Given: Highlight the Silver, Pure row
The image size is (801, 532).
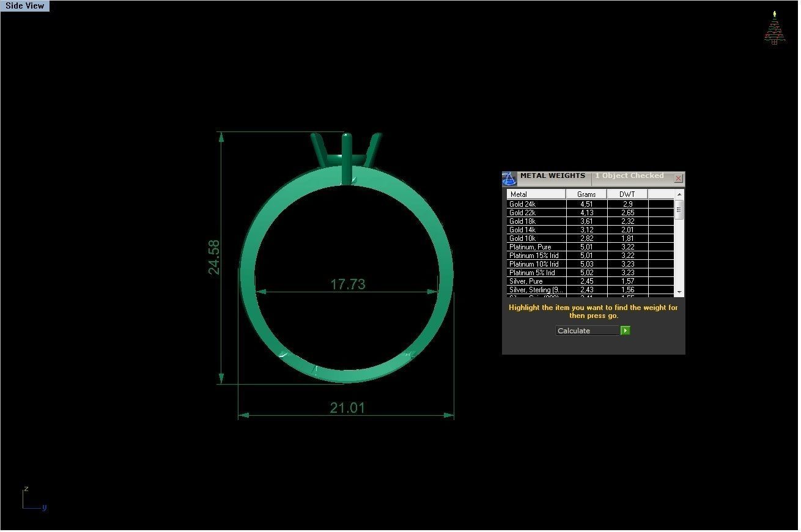Looking at the screenshot, I should tap(590, 281).
